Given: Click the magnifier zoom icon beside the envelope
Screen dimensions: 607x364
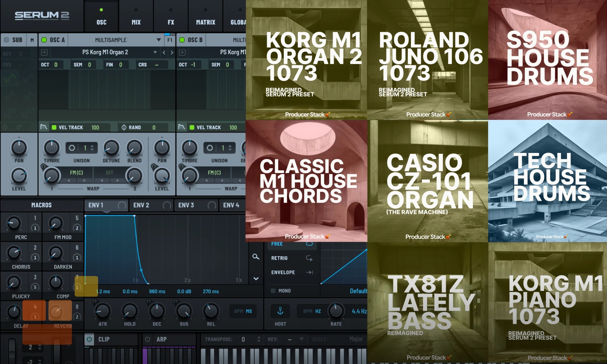Looking at the screenshot, I should (256, 257).
